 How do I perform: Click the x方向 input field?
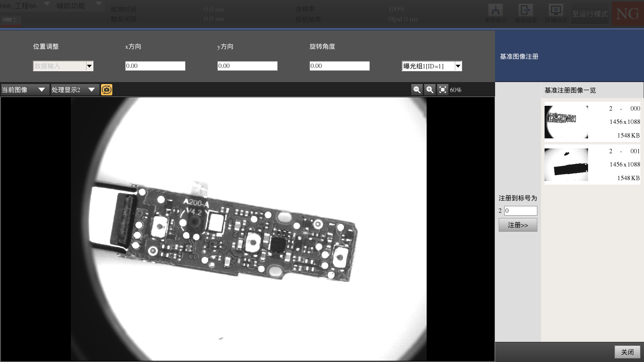(x=155, y=66)
